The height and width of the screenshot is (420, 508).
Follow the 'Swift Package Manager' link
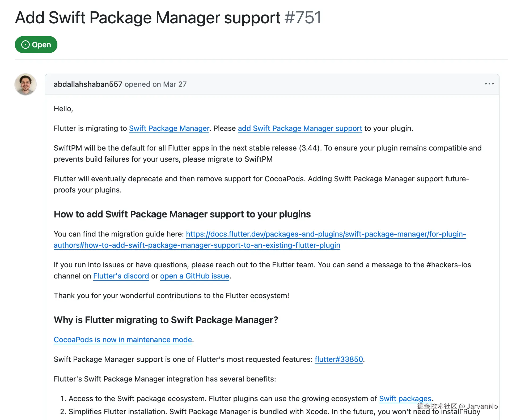tap(169, 128)
